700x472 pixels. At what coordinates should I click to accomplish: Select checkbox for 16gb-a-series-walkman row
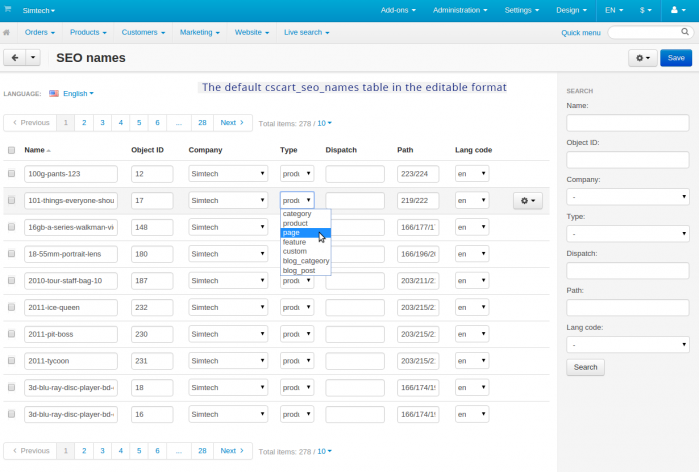(x=12, y=227)
